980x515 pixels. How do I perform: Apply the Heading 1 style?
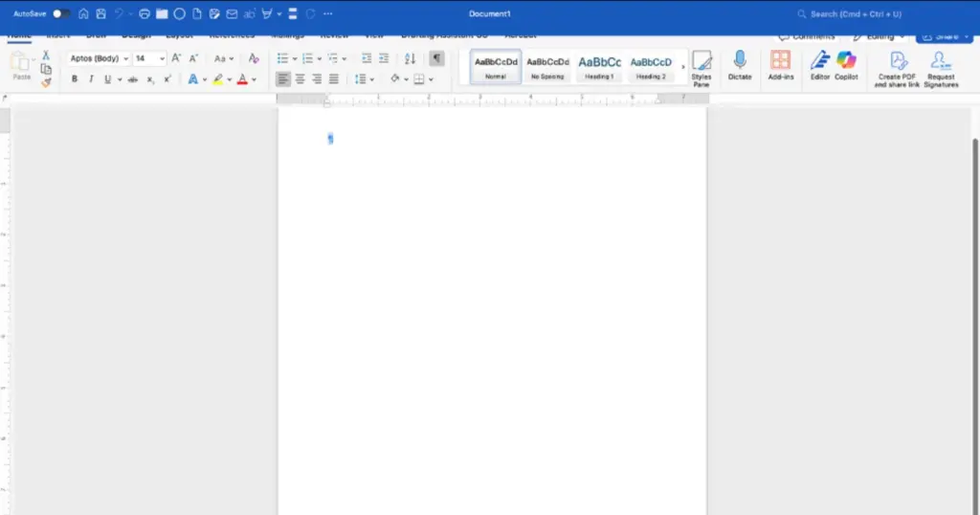[599, 66]
